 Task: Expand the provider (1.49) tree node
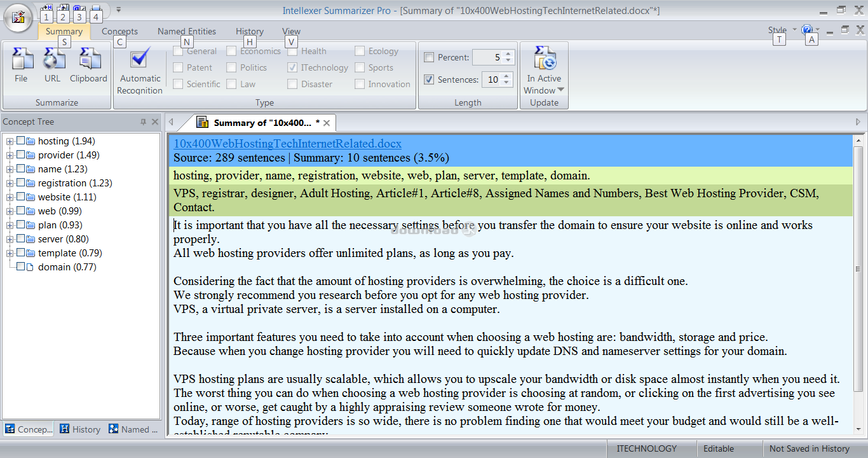[x=10, y=155]
